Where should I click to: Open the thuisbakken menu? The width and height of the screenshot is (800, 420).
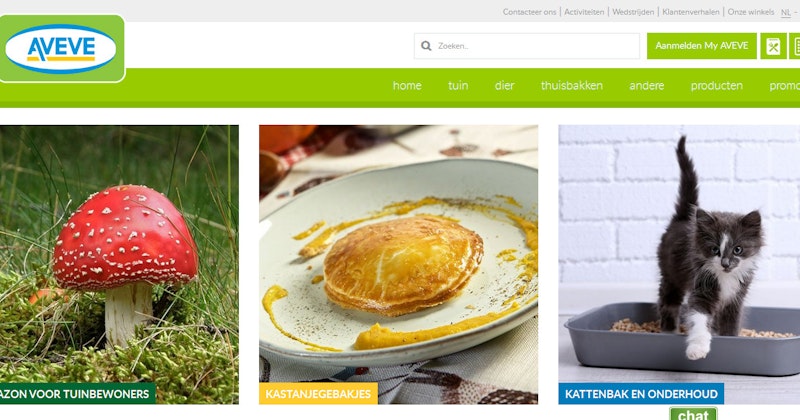571,86
